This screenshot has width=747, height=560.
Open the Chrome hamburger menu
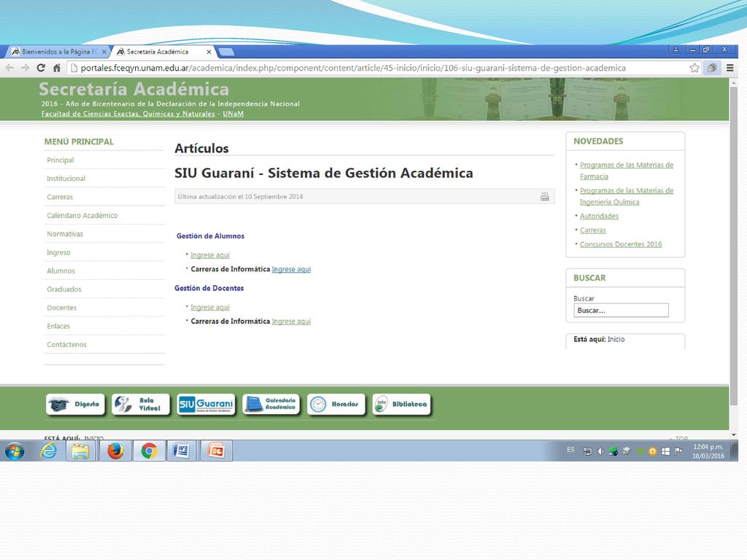click(729, 68)
